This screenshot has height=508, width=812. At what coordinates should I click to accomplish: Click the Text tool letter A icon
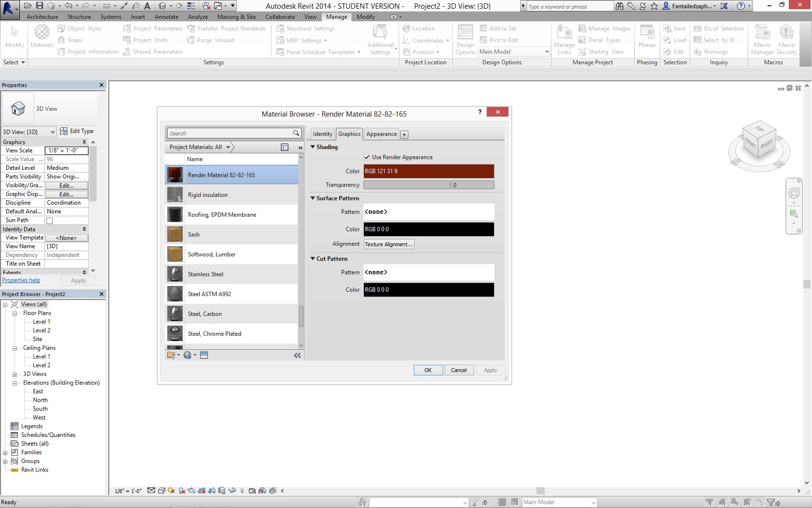tap(147, 6)
